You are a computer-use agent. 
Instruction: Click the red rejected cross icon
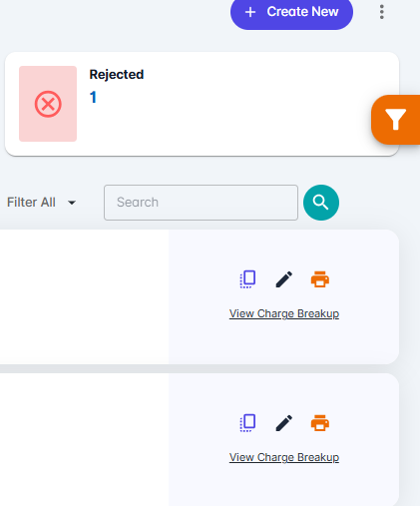pyautogui.click(x=48, y=104)
